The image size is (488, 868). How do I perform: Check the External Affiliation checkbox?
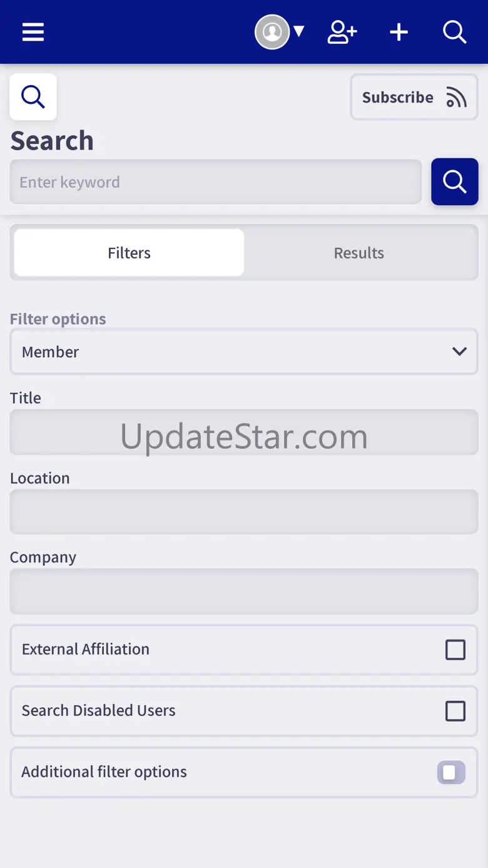[x=455, y=650]
